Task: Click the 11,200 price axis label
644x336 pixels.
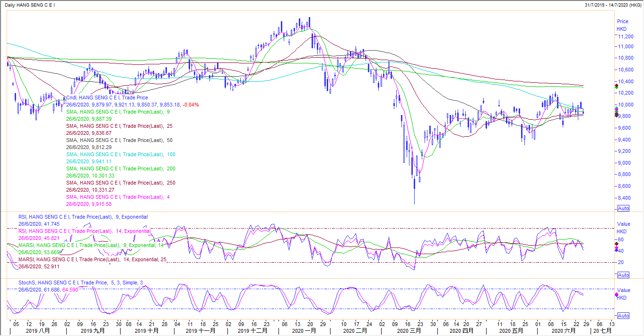Action: [626, 36]
